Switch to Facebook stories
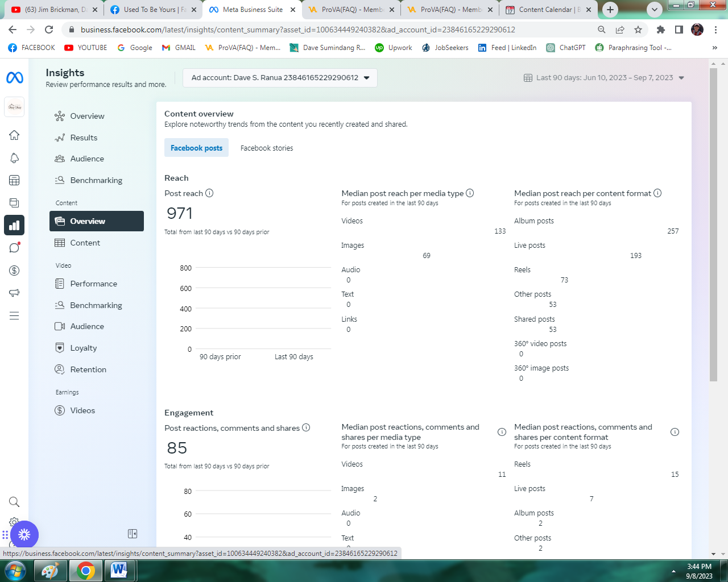The height and width of the screenshot is (582, 728). [266, 147]
